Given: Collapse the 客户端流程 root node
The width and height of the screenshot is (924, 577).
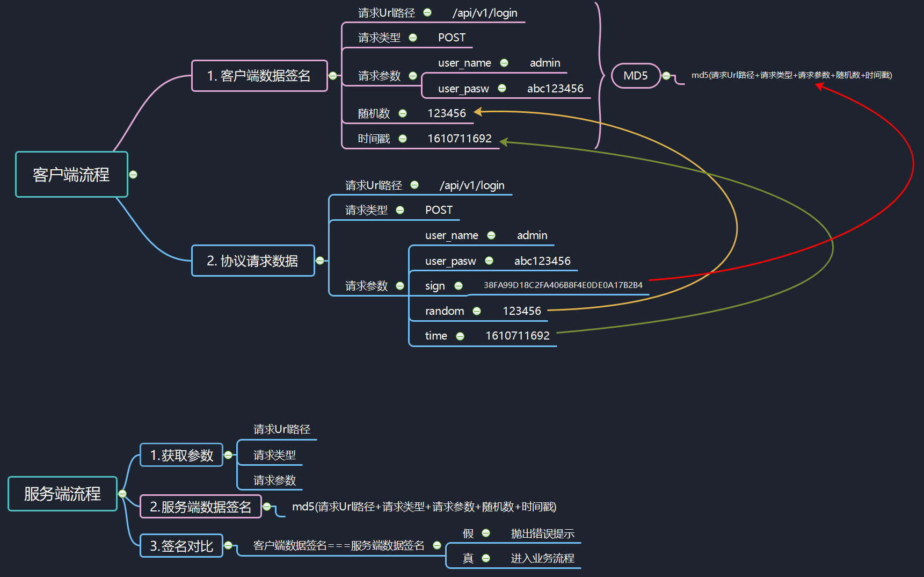Looking at the screenshot, I should pyautogui.click(x=133, y=175).
